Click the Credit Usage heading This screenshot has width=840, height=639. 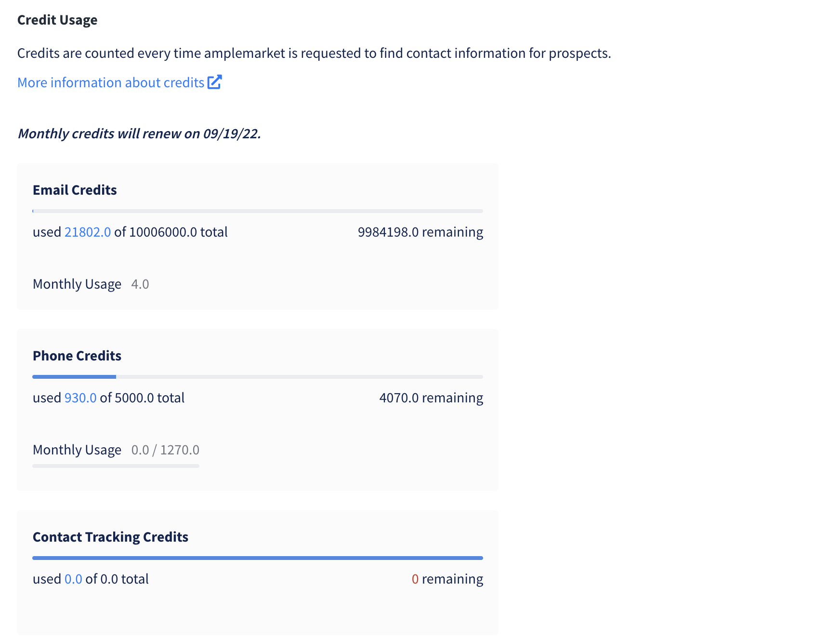57,20
